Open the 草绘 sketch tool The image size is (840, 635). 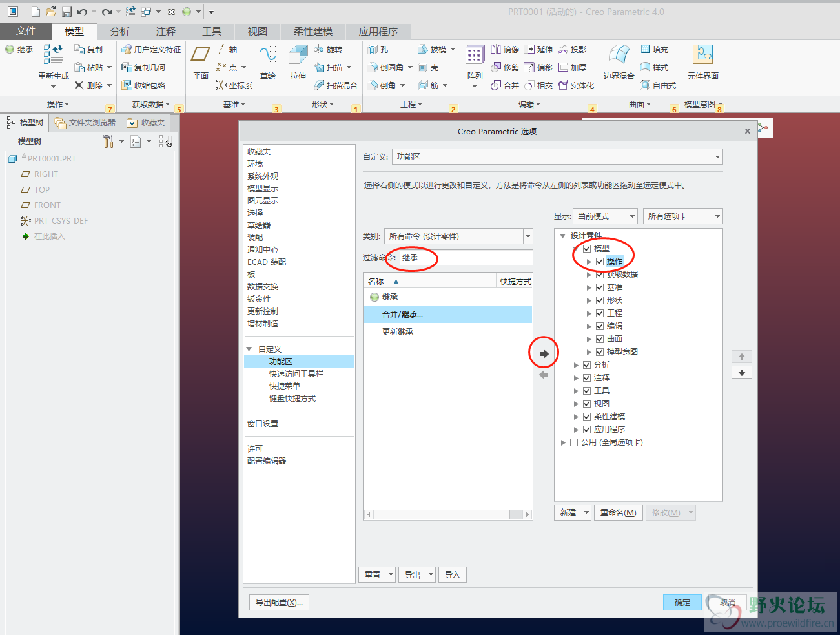pyautogui.click(x=268, y=62)
